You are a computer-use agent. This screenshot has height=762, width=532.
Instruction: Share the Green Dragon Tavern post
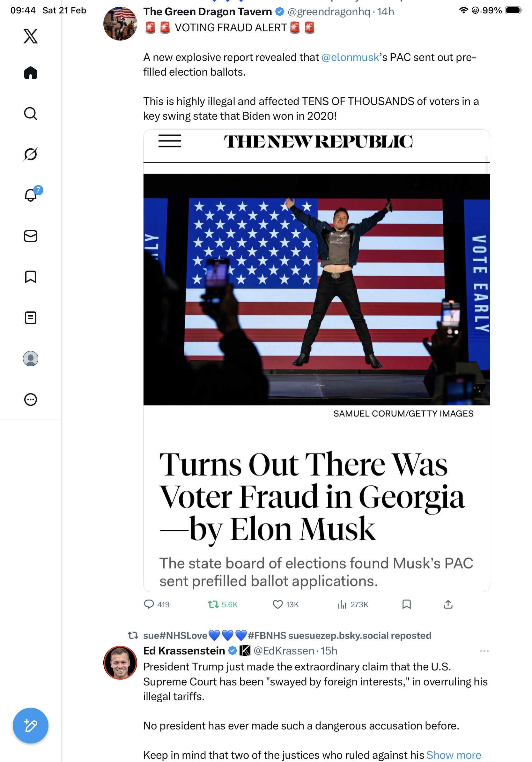click(448, 604)
